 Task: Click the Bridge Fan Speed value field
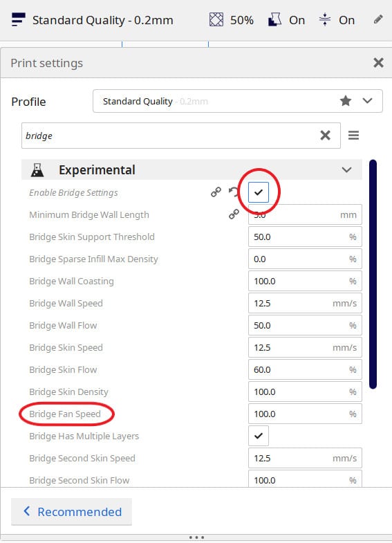tap(305, 414)
